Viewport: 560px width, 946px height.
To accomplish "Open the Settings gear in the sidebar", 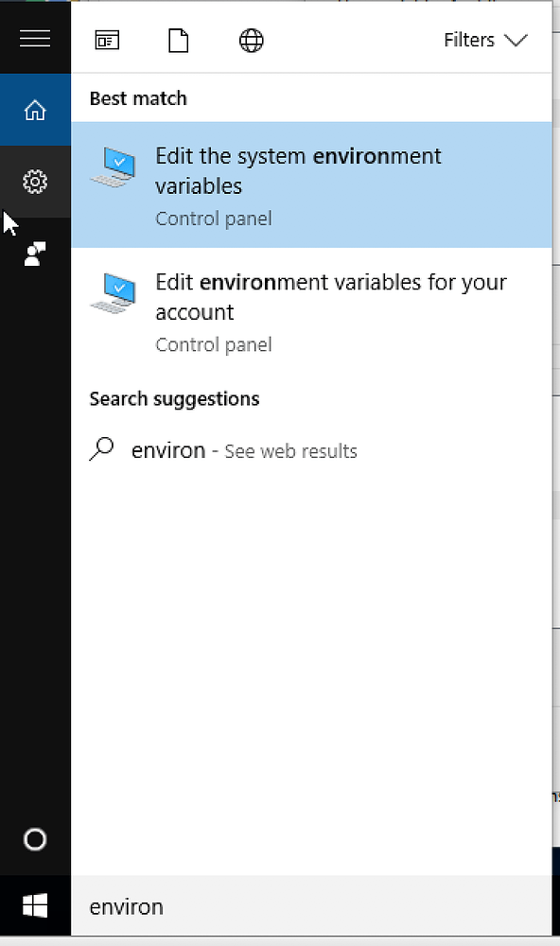I will [35, 182].
